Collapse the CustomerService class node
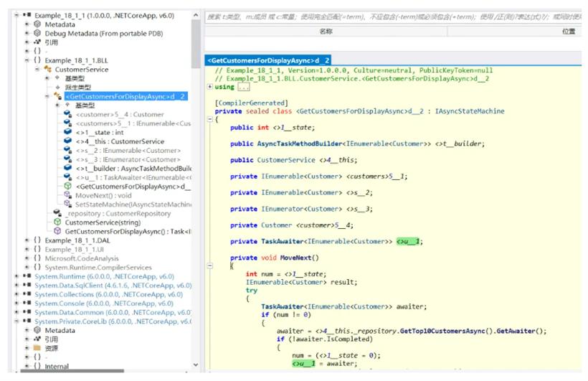Screen dimensions: 588x381 (37, 70)
